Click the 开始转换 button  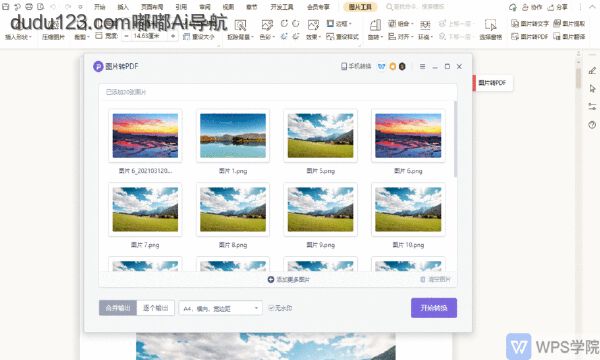tap(434, 308)
